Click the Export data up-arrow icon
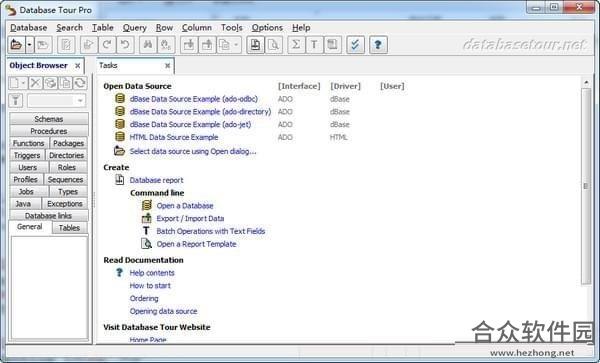Viewport: 600px width, 363px height. click(207, 45)
